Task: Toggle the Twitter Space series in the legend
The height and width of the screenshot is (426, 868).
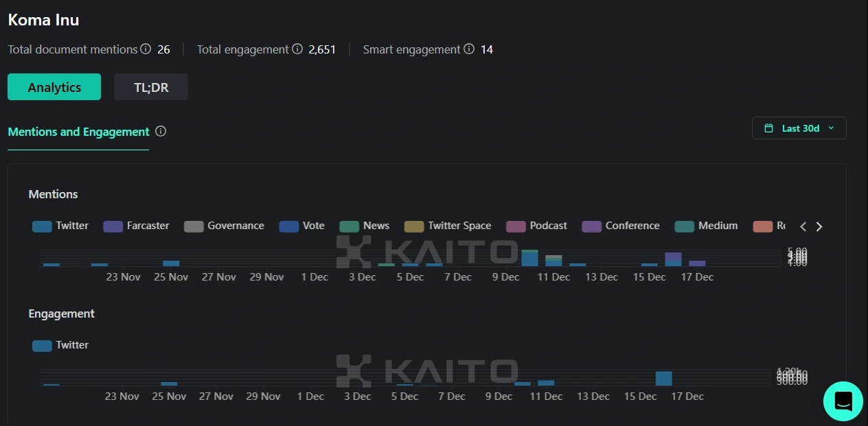Action: point(448,226)
